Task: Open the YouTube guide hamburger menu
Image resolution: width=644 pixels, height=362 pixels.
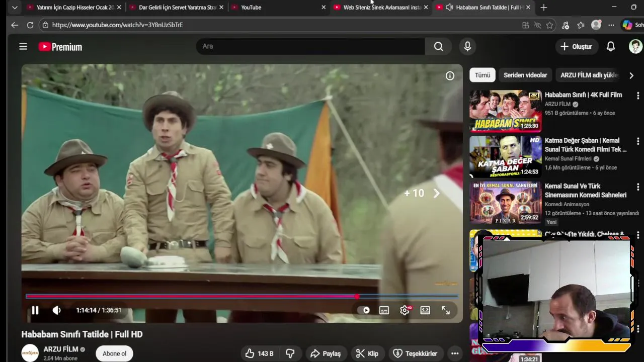Action: 23,46
